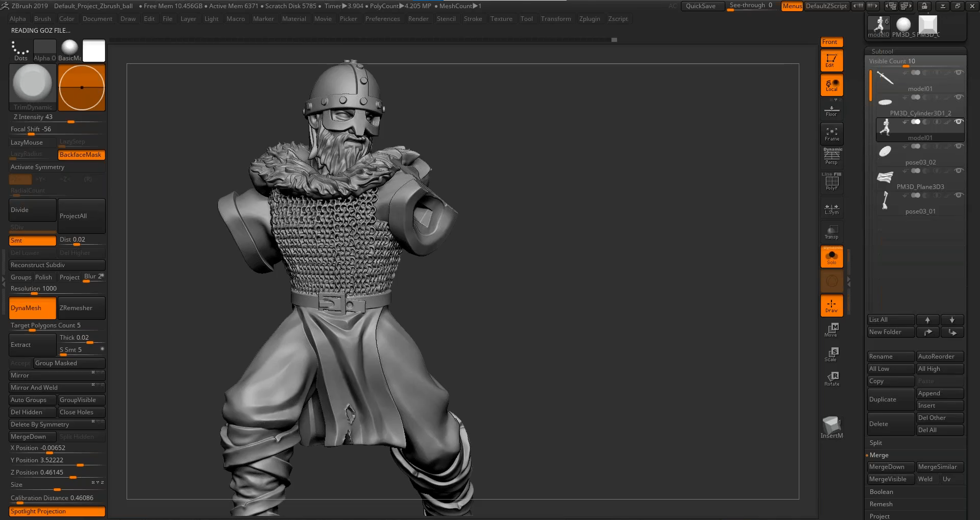Select the Scale tool icon

(831, 354)
